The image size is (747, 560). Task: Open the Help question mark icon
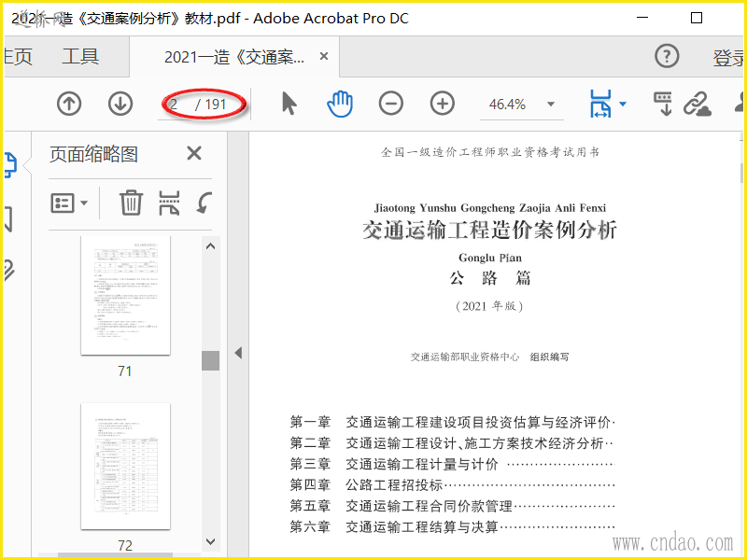tap(667, 57)
